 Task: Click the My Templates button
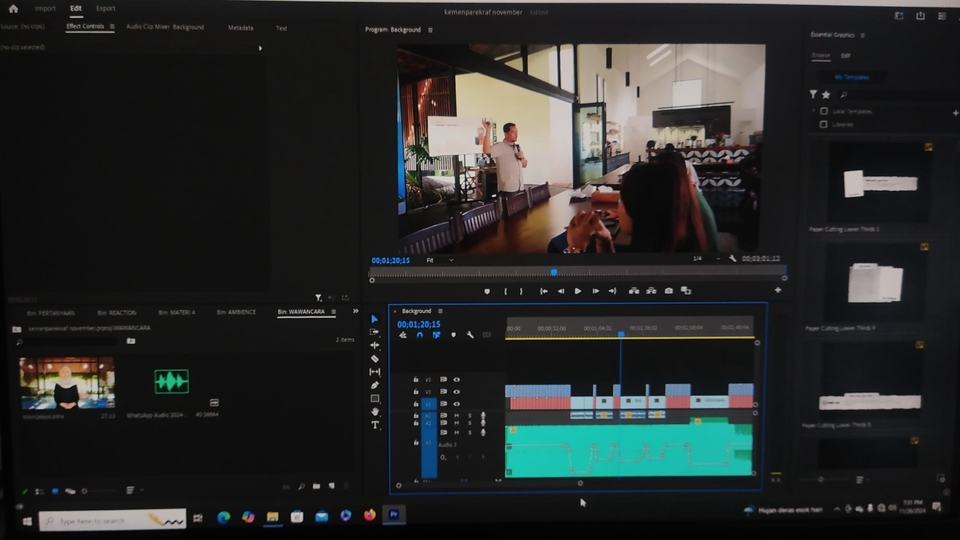[x=852, y=77]
